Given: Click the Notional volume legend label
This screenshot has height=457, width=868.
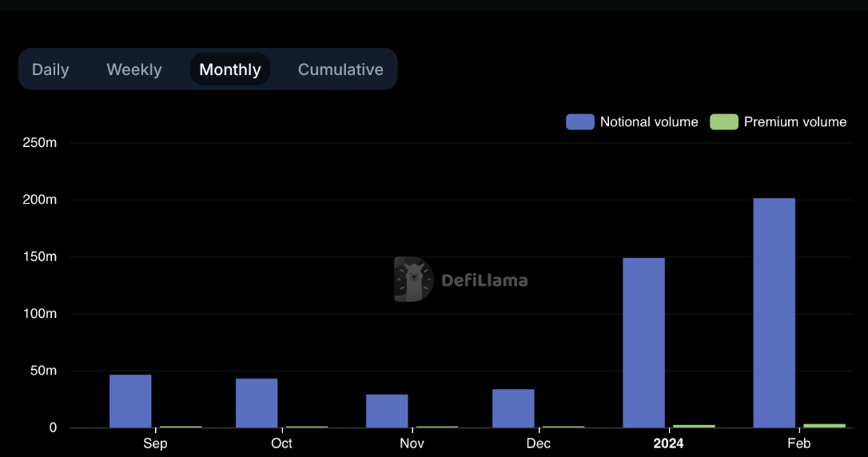Looking at the screenshot, I should click(648, 121).
